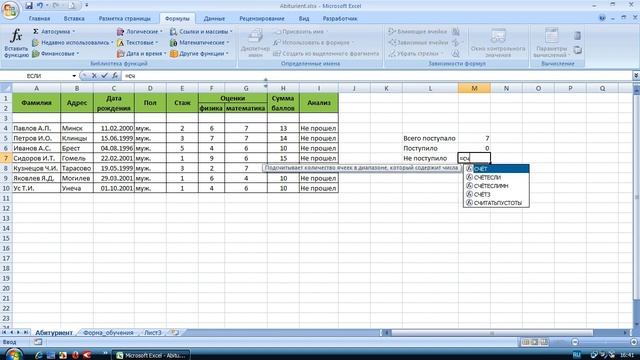Select СЧЁТЕСЛИМН in the autocomplete list
Image resolution: width=640 pixels, height=360 pixels.
[496, 186]
